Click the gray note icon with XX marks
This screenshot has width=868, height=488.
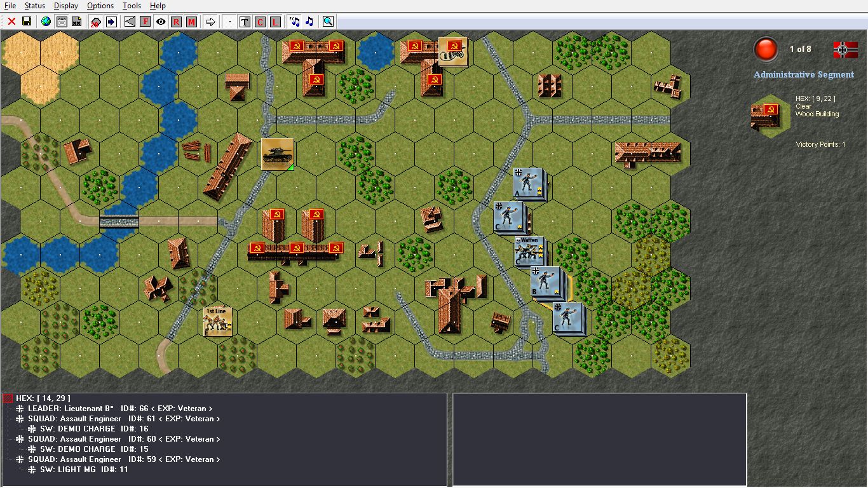[77, 22]
